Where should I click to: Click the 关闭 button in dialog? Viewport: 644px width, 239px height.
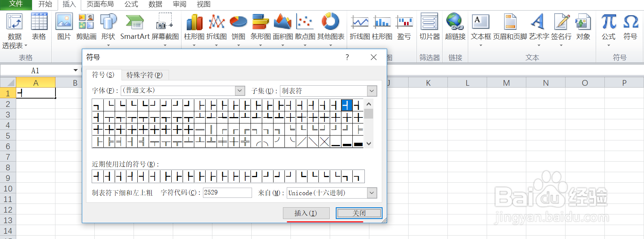[x=359, y=213]
